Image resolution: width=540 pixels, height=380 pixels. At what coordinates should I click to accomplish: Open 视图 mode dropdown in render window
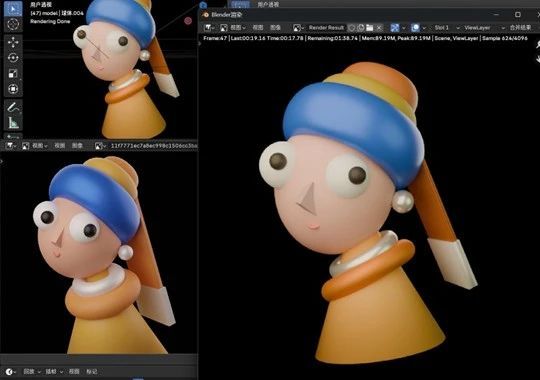pos(238,28)
